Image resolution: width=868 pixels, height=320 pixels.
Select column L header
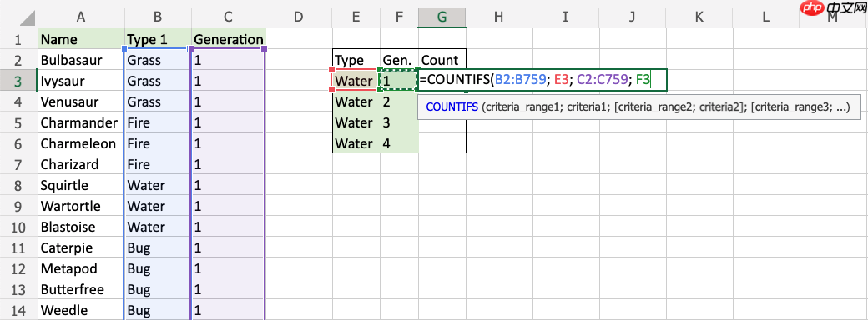765,17
